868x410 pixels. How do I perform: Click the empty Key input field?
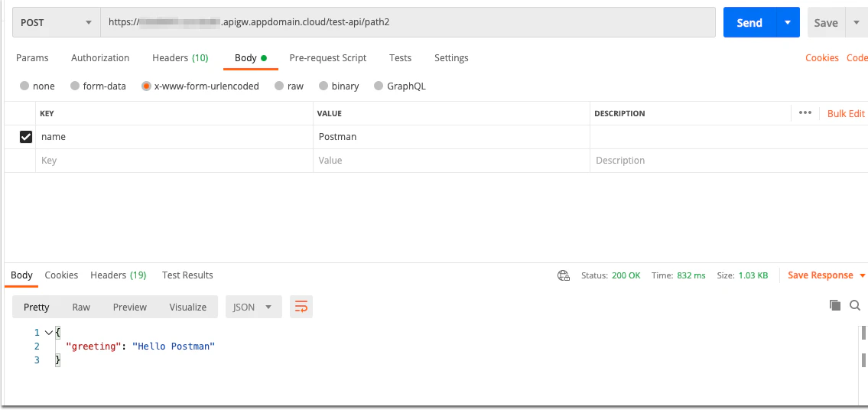tap(174, 161)
